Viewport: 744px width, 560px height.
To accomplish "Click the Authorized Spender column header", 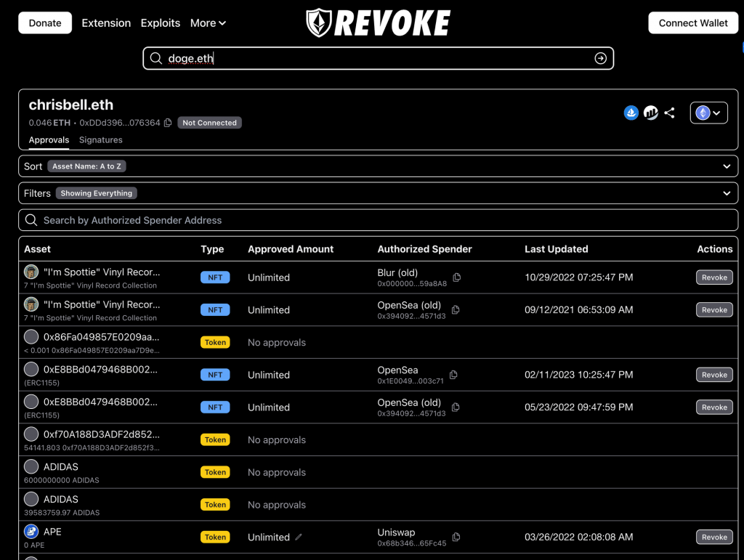I will point(424,249).
